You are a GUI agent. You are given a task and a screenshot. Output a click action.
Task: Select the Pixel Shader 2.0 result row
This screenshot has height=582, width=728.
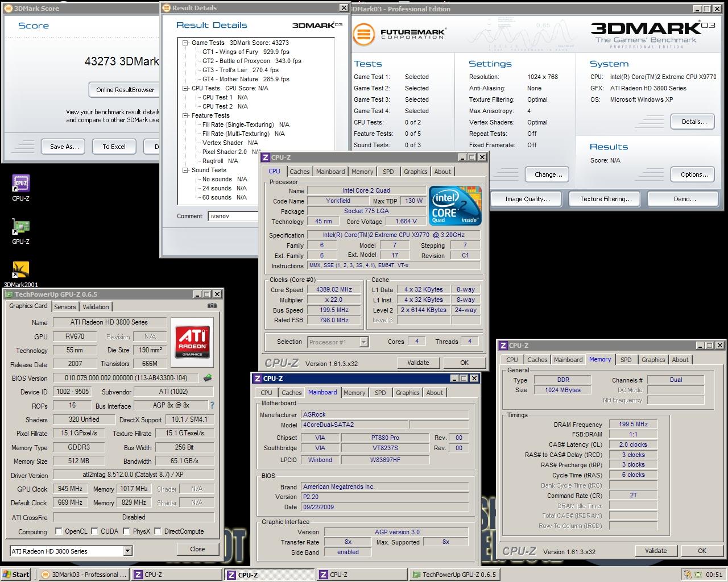231,152
